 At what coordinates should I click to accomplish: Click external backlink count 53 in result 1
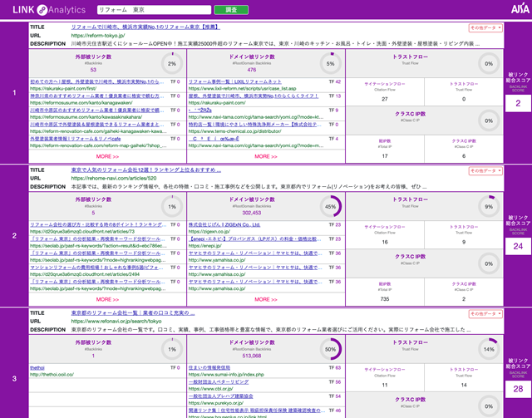pos(93,70)
